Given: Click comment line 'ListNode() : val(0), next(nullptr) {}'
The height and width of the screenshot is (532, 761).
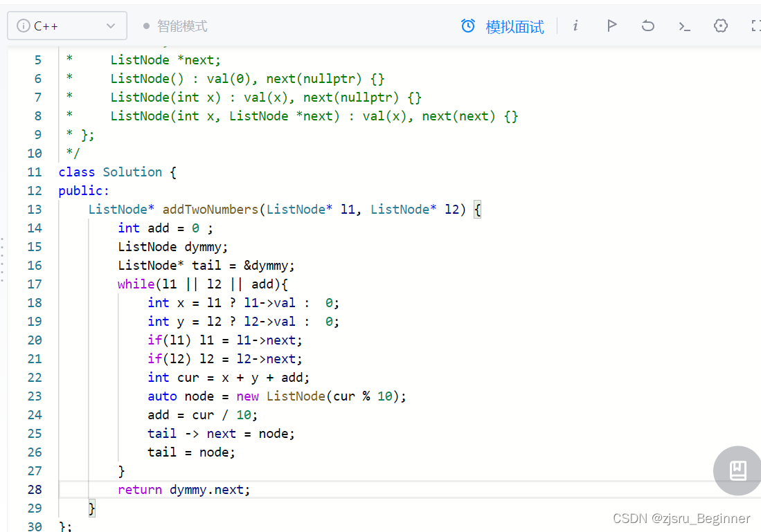Looking at the screenshot, I should 247,79.
